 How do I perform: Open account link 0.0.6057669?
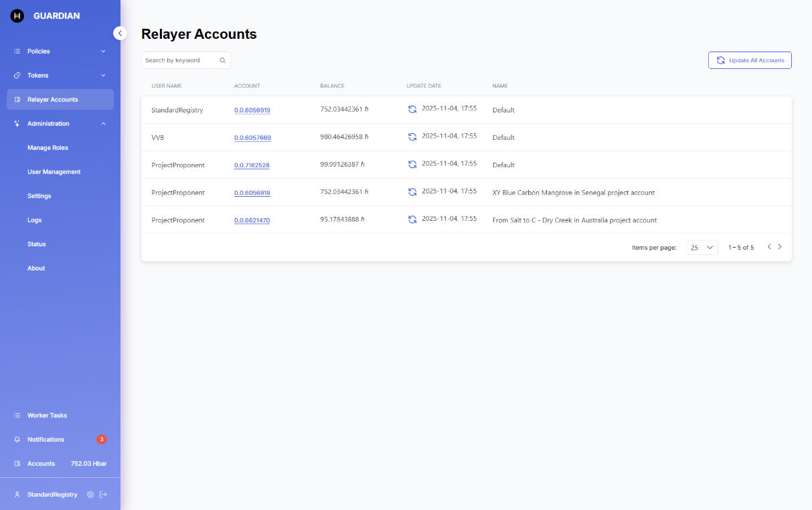click(x=252, y=138)
